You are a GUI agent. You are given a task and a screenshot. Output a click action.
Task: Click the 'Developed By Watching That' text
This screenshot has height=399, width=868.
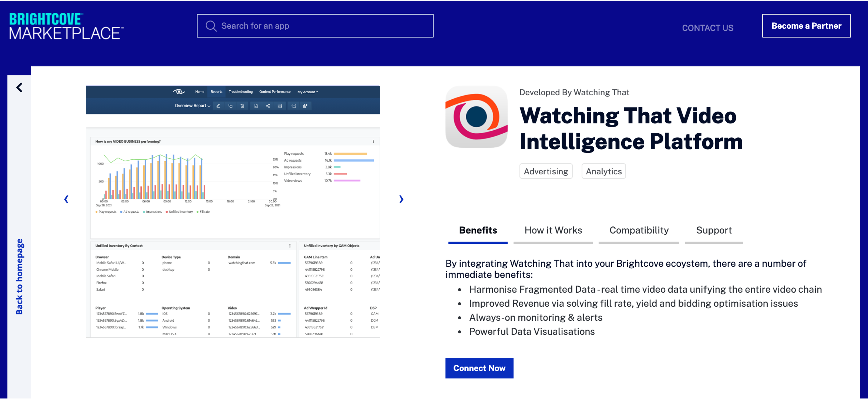click(574, 93)
